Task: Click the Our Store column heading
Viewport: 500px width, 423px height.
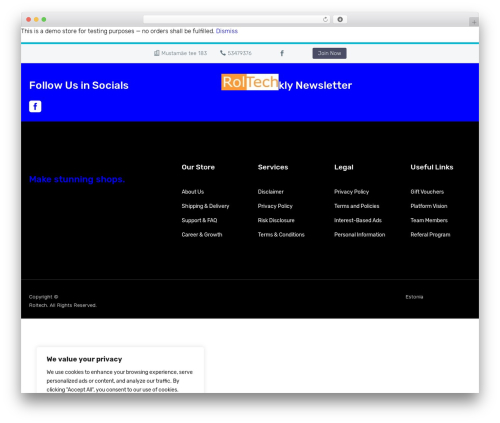Action: tap(198, 167)
